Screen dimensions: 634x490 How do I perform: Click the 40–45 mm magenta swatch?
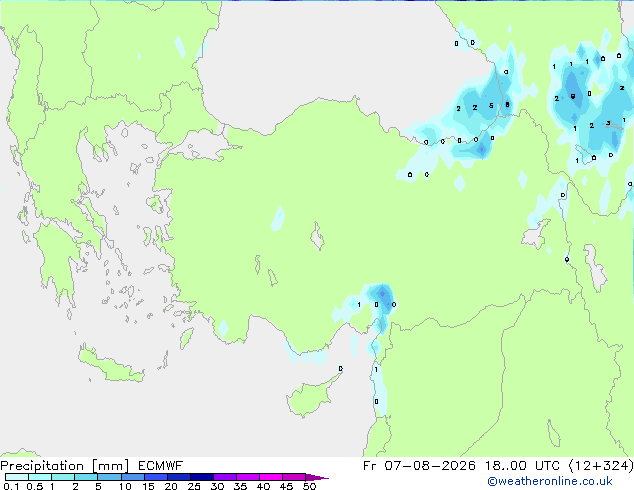(x=271, y=477)
